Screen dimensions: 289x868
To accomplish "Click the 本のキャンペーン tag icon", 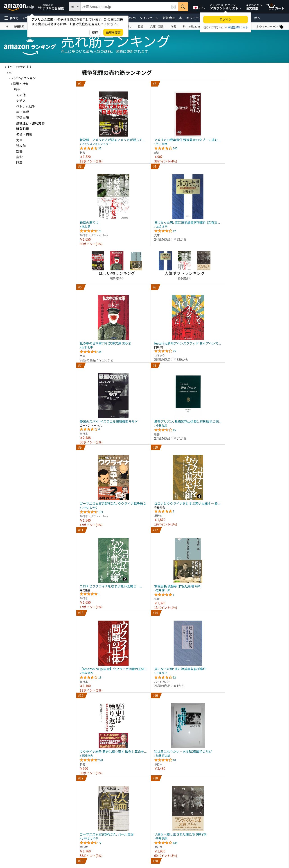I will click(x=281, y=27).
